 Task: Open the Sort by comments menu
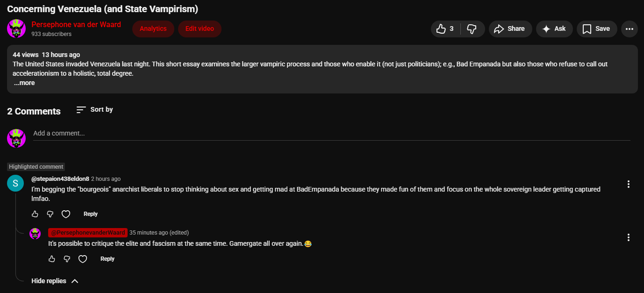[95, 109]
